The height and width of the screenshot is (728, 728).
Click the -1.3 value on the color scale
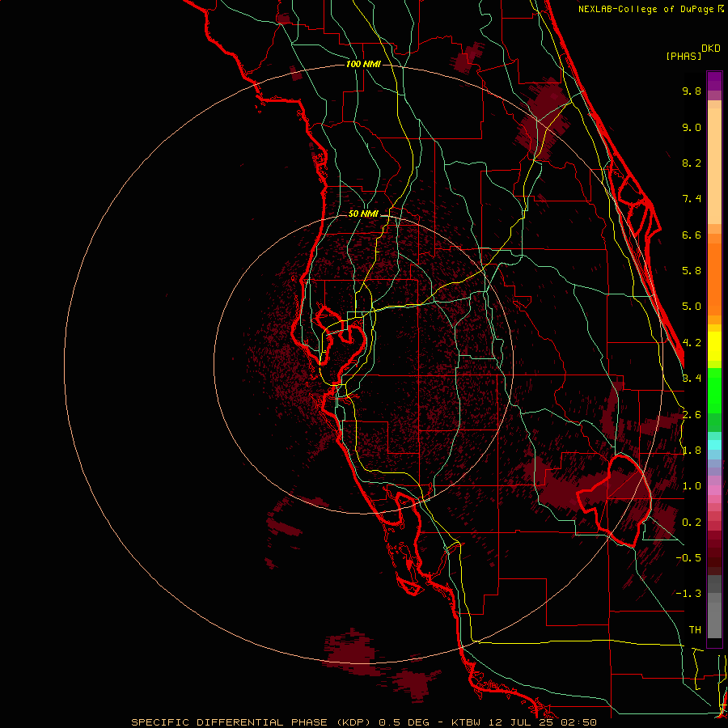tap(688, 594)
